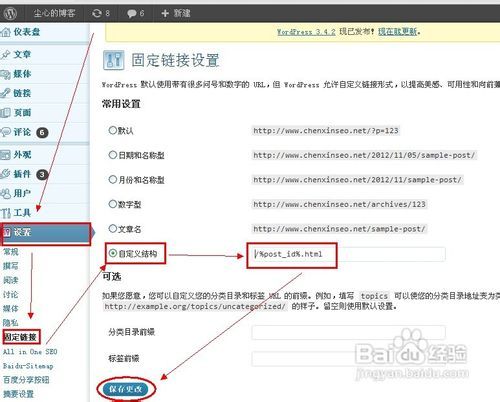This screenshot has height=402, width=500.
Task: Click the URL text http://www.chenxinseo.net/sample-post/
Action: pyautogui.click(x=339, y=229)
